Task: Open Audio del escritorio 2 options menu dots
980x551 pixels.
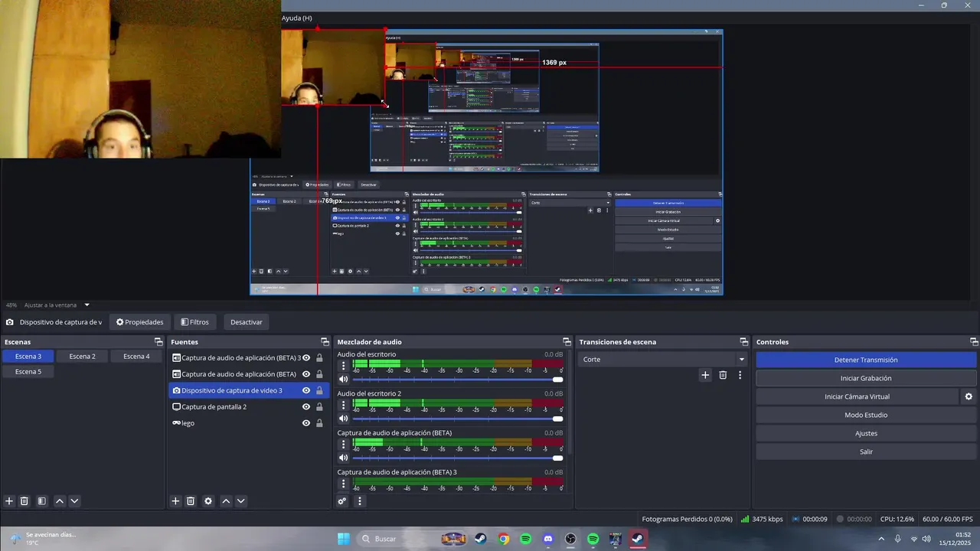Action: pos(343,405)
